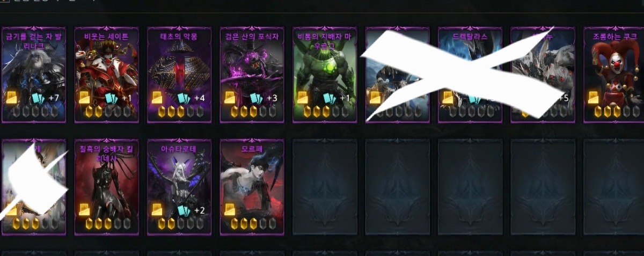This screenshot has height=256, width=644.
Task: Click the teal card-stack icon on 검은 산의 포식자
Action: [x=254, y=98]
